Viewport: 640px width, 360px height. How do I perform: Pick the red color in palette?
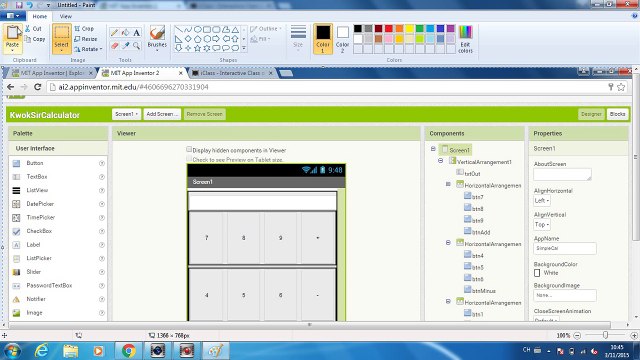(389, 29)
